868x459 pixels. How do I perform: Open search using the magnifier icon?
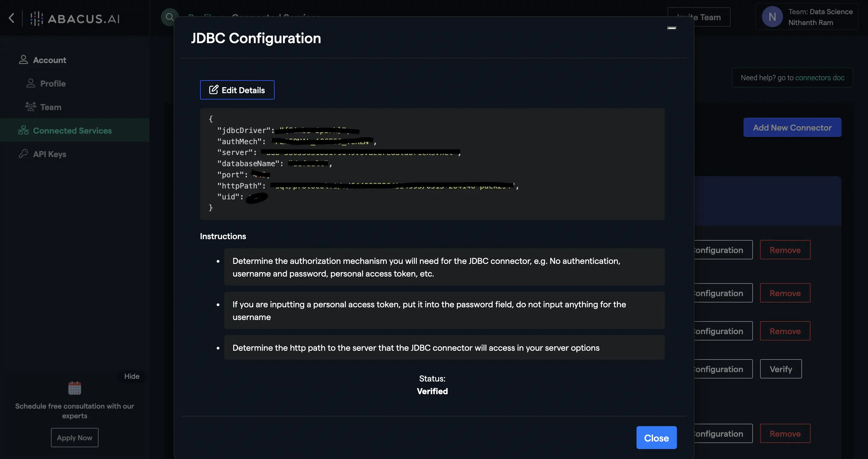click(169, 17)
